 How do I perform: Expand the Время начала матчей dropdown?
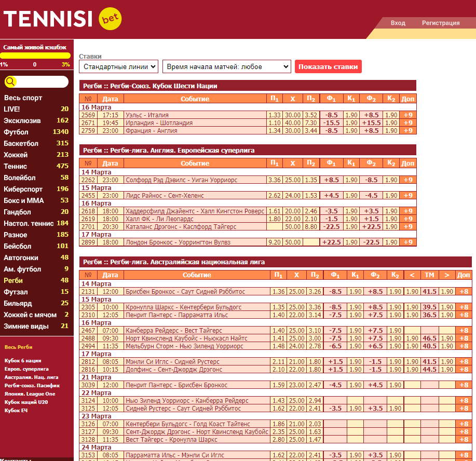pyautogui.click(x=227, y=66)
